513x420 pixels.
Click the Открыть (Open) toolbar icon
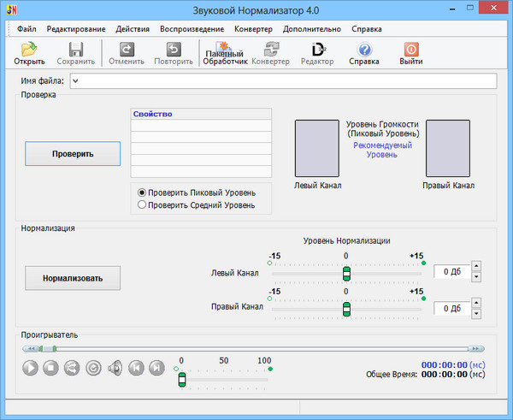tap(29, 53)
